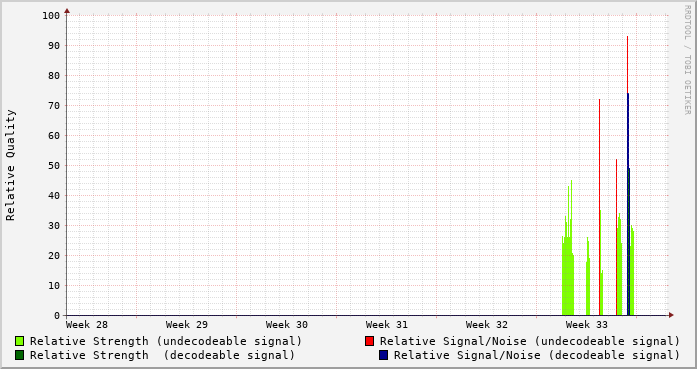The height and width of the screenshot is (369, 697).
Task: Click the light green undecodeable strength swatch
Action: 20,341
